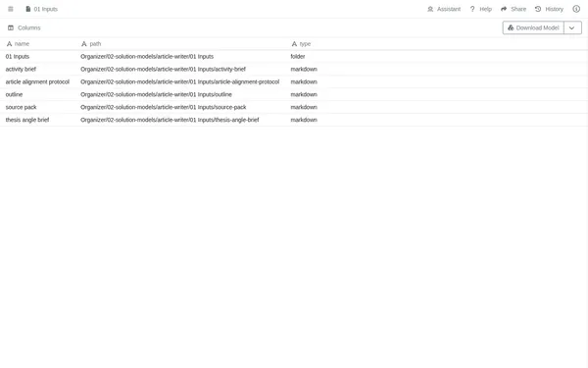
Task: Click the path ending in Inputs/activity-brief
Action: click(163, 70)
